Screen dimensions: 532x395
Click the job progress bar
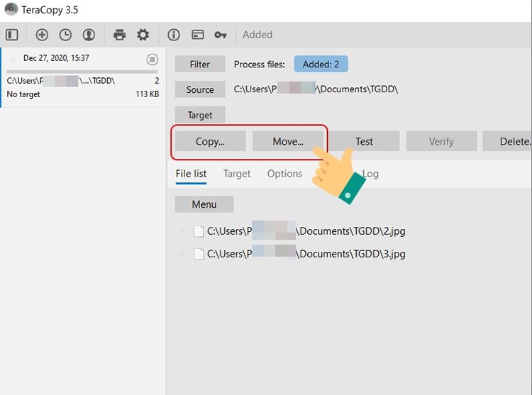(x=82, y=72)
